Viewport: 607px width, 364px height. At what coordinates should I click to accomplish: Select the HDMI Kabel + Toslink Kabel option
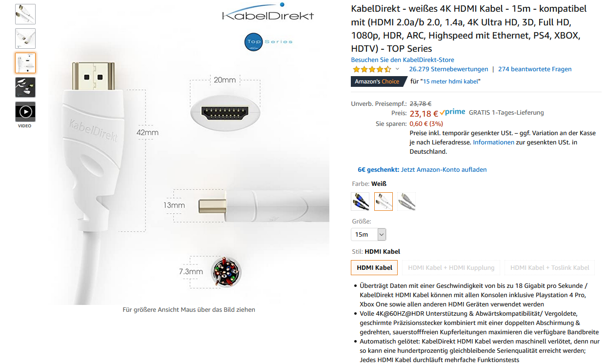point(549,267)
